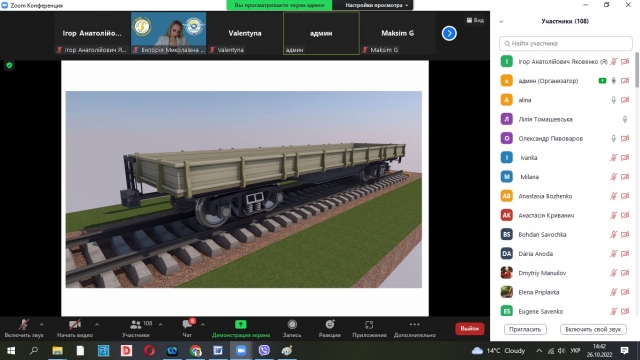Open Google Chrome from the taskbar

(196, 351)
